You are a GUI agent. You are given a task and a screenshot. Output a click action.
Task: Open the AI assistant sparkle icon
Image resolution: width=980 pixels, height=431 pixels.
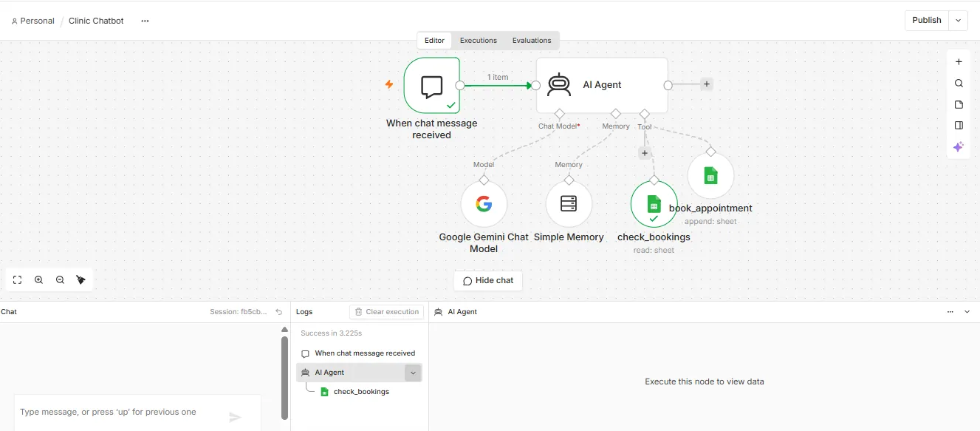[x=959, y=147]
